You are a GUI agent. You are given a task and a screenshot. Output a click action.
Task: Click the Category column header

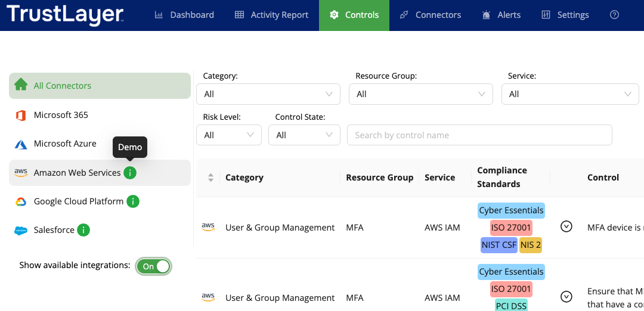point(244,178)
